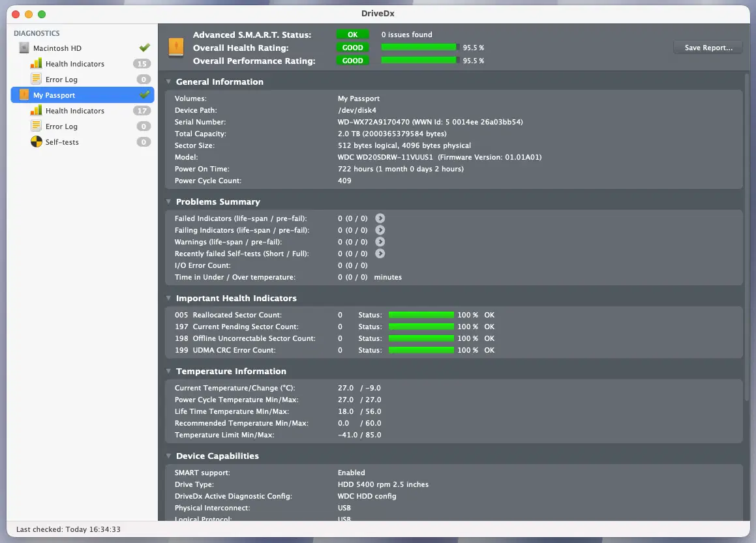Click the /dev/disk4 device path value
756x543 pixels.
coord(357,110)
